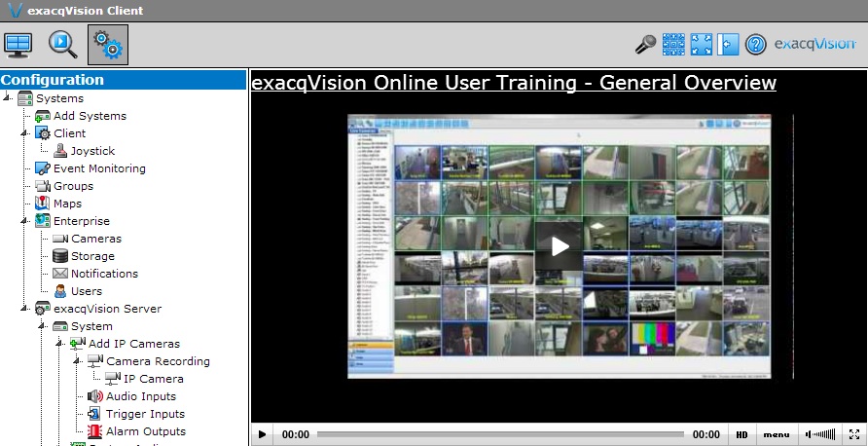The image size is (868, 446).
Task: Collapse the exacqVision Server node
Action: [25, 309]
